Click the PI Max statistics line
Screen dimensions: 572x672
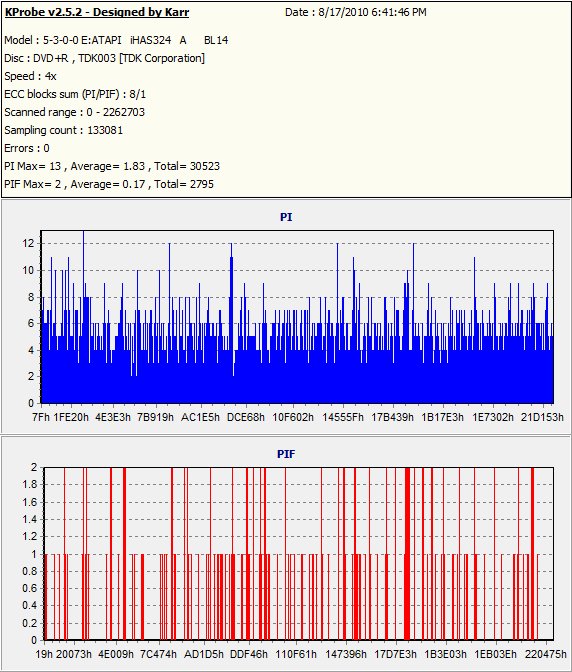click(112, 166)
